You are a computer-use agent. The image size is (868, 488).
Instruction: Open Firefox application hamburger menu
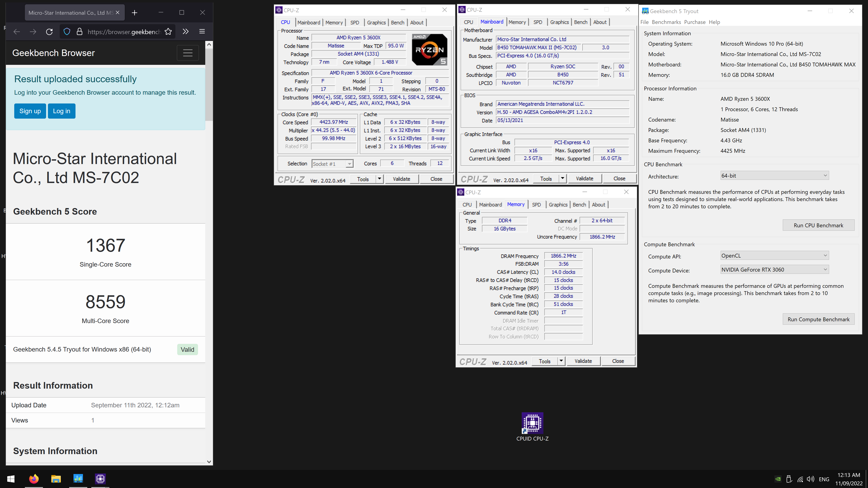(202, 32)
